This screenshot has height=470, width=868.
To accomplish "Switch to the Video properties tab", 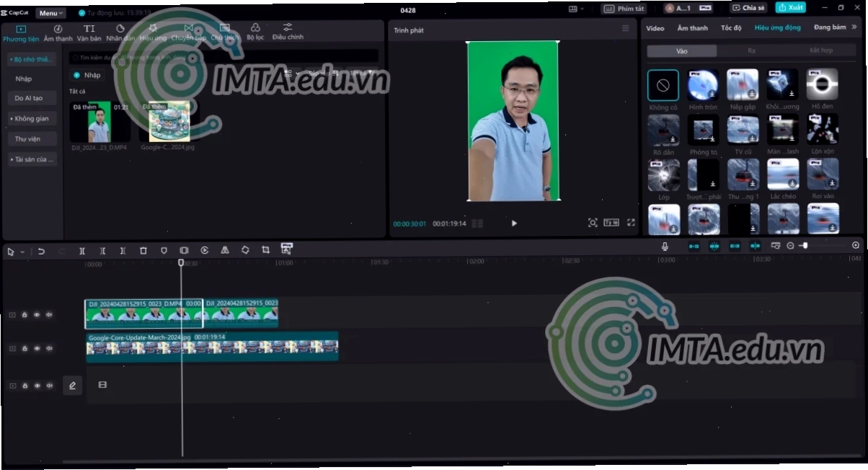I will point(655,28).
